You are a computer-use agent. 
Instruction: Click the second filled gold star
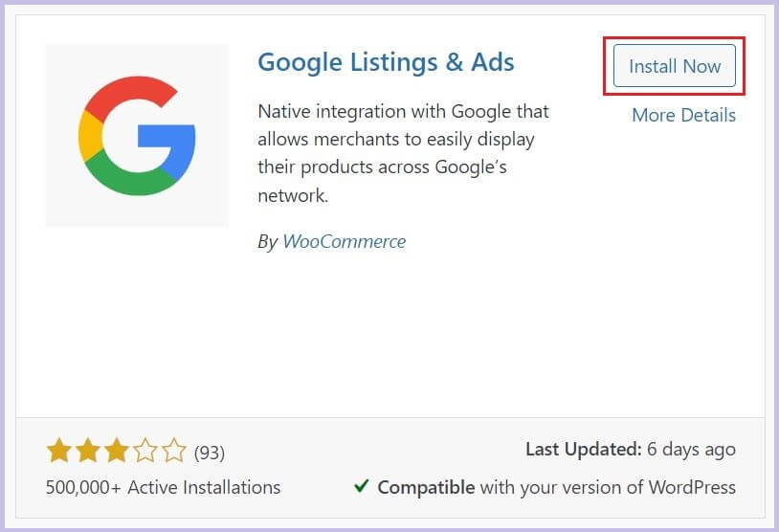coord(88,450)
